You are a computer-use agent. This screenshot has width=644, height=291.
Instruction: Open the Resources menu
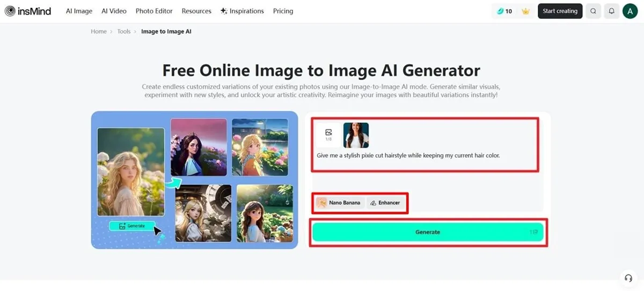196,11
